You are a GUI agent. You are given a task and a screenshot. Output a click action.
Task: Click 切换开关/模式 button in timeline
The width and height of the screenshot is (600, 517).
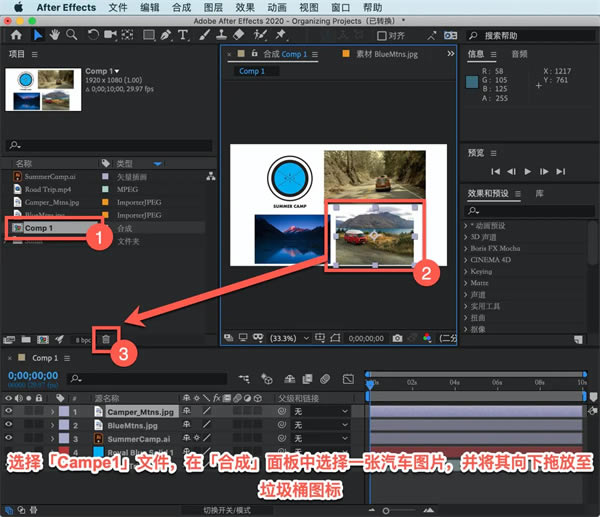pyautogui.click(x=227, y=510)
